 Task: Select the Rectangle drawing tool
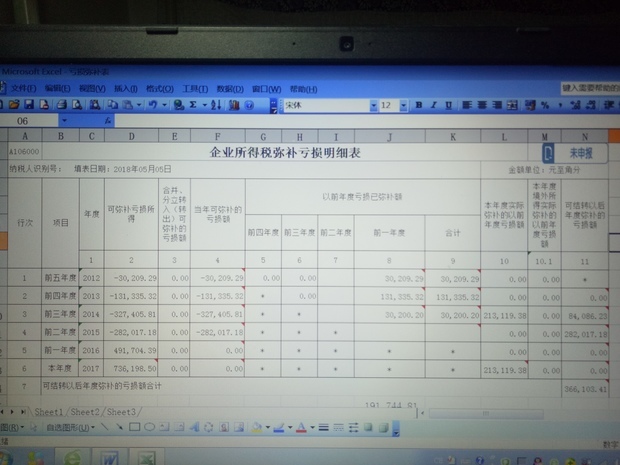134,427
